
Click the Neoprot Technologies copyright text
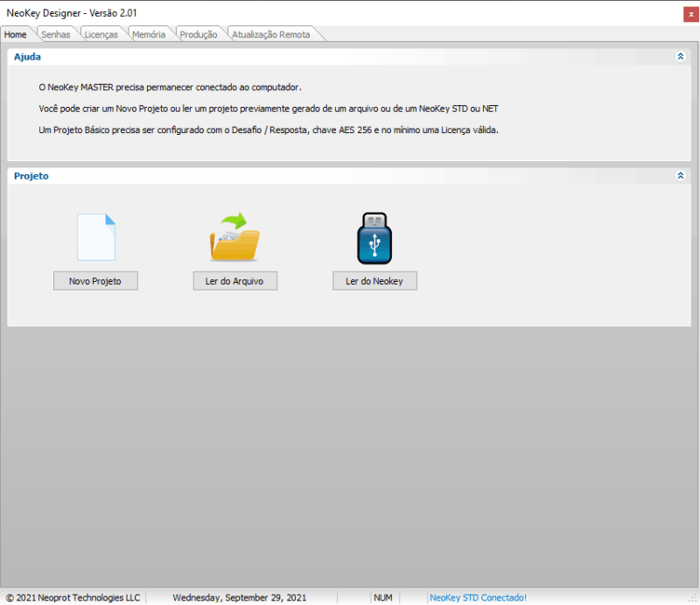pos(73,597)
